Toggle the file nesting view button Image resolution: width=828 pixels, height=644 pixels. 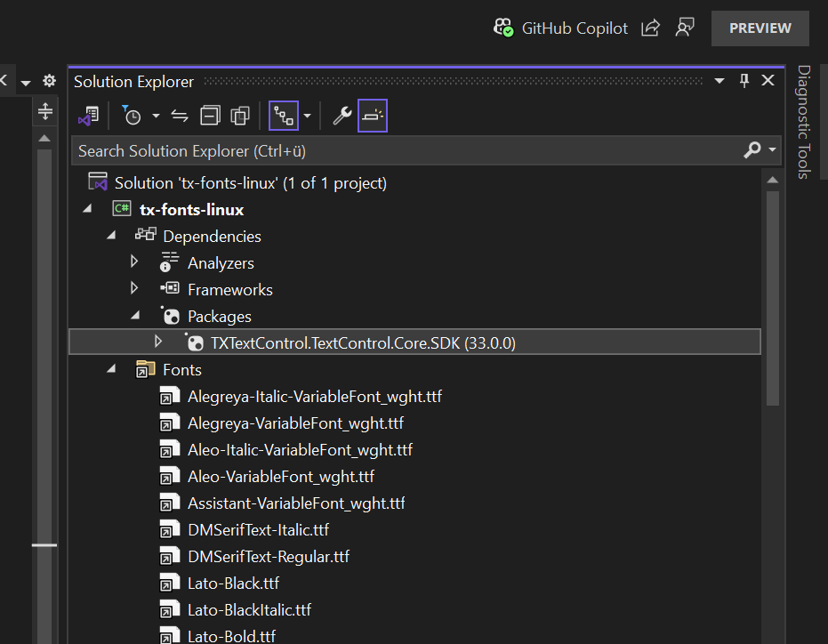[284, 116]
